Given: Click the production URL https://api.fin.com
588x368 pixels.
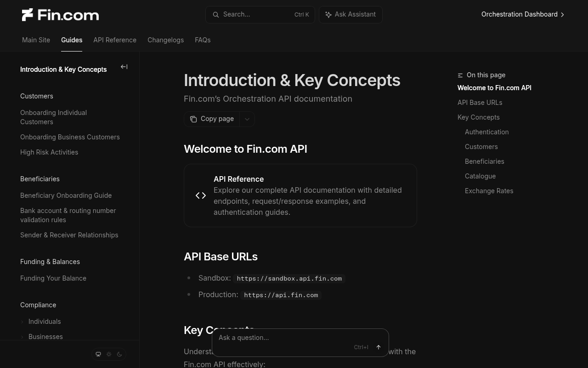Looking at the screenshot, I should [281, 295].
